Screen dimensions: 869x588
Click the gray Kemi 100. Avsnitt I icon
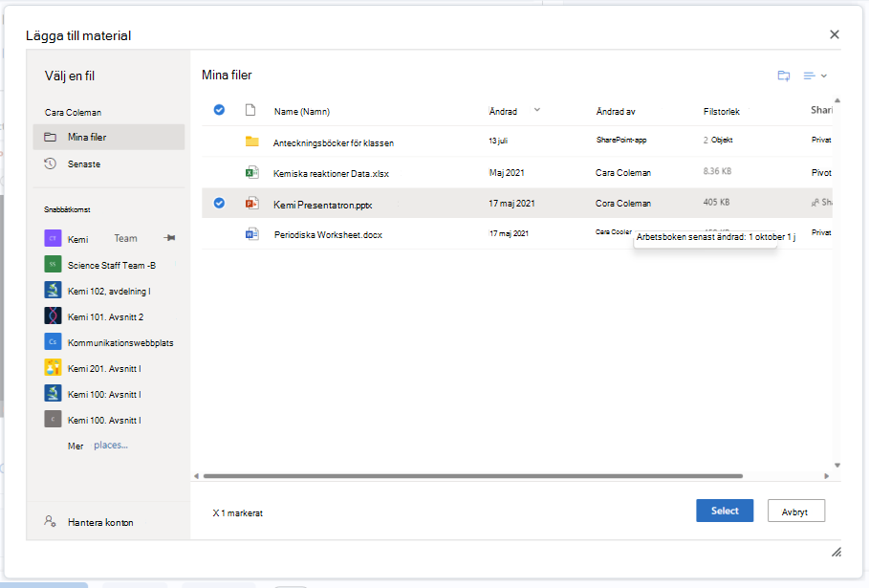[53, 419]
